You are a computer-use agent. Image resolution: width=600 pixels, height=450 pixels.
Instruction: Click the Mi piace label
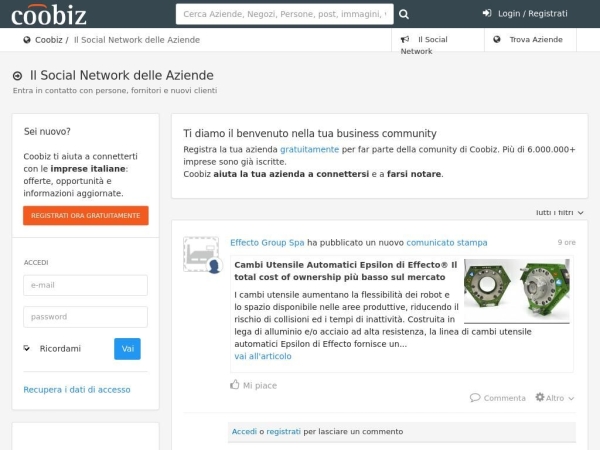[260, 385]
